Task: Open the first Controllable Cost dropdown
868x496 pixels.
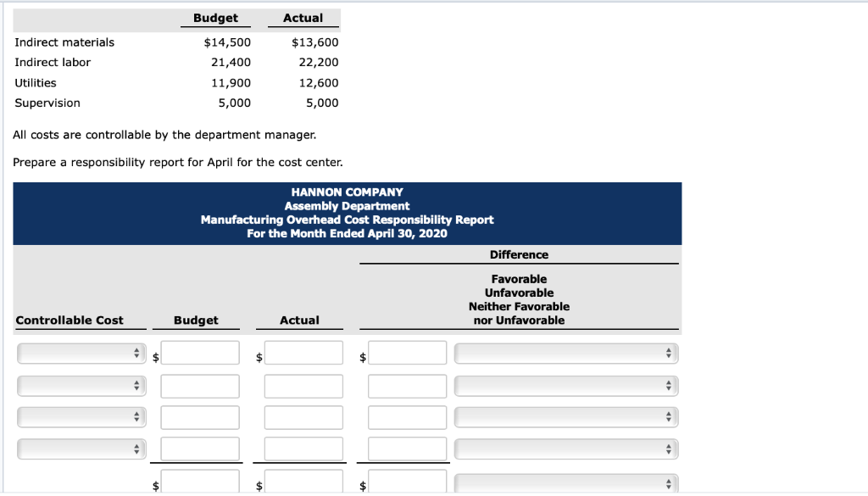Action: (81, 353)
